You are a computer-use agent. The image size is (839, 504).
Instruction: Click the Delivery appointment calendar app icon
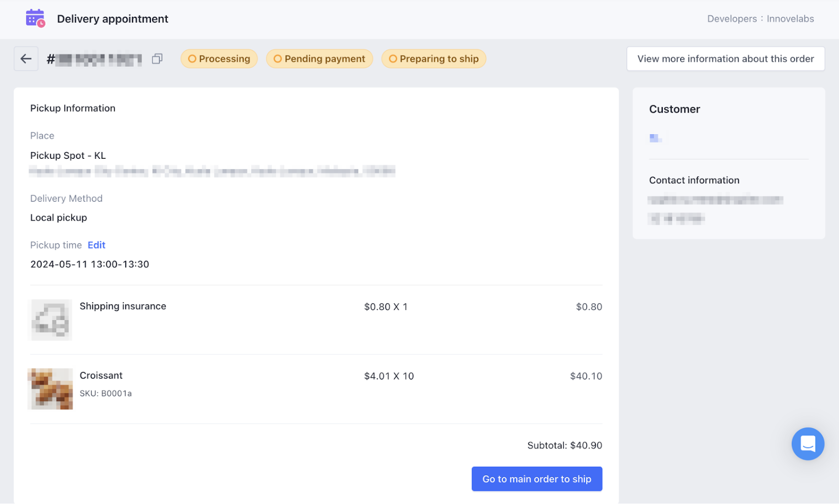[35, 18]
